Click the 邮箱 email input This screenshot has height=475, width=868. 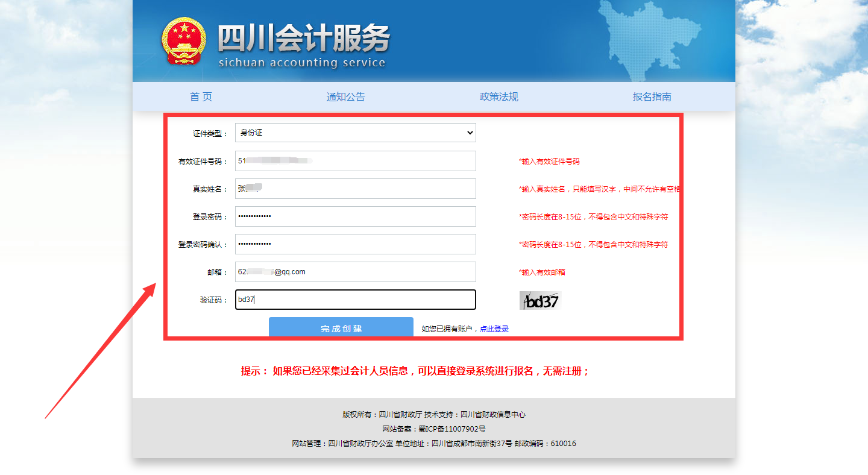355,272
